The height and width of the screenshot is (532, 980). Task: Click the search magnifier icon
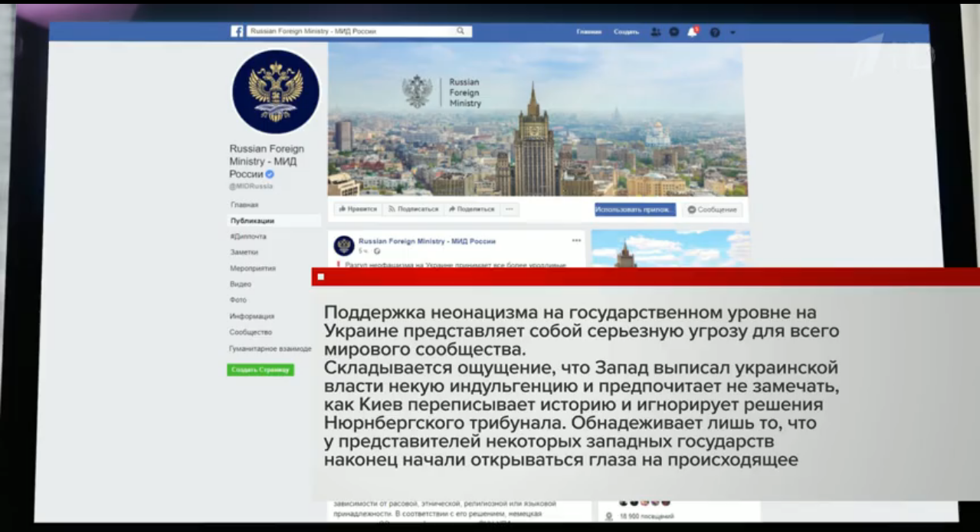(461, 31)
